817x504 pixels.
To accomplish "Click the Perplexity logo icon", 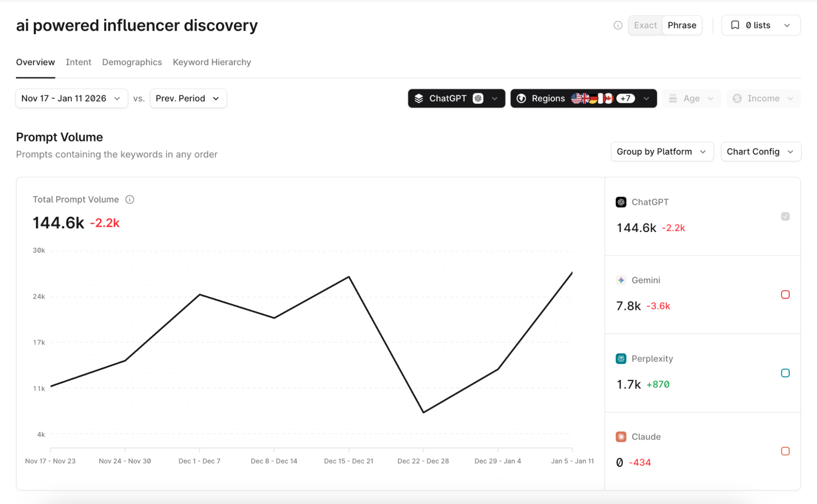I will pos(621,359).
